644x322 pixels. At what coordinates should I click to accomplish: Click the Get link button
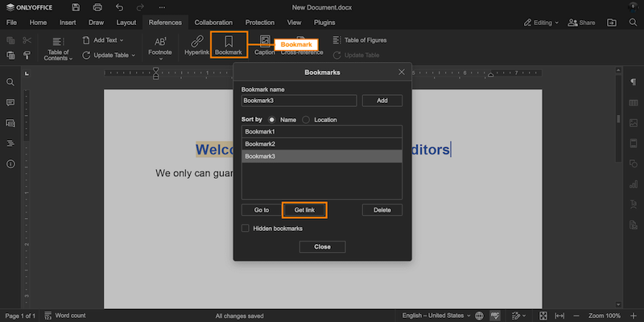[x=304, y=210]
